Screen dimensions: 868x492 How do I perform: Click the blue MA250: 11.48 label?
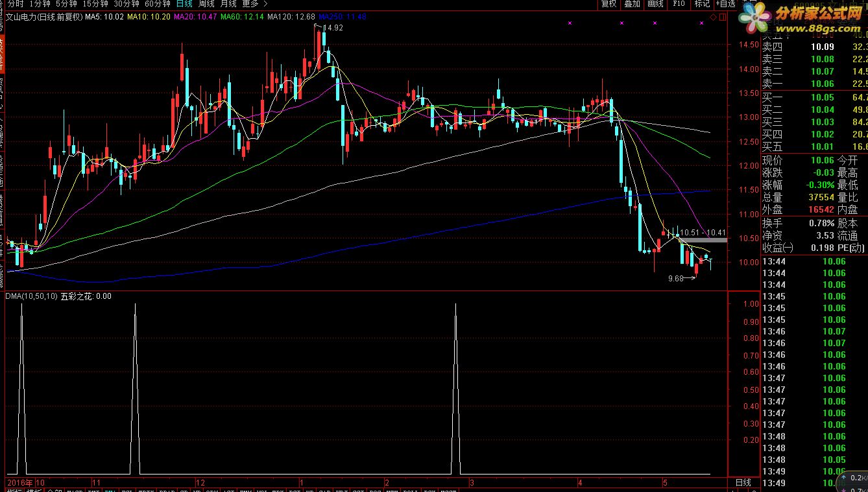342,16
